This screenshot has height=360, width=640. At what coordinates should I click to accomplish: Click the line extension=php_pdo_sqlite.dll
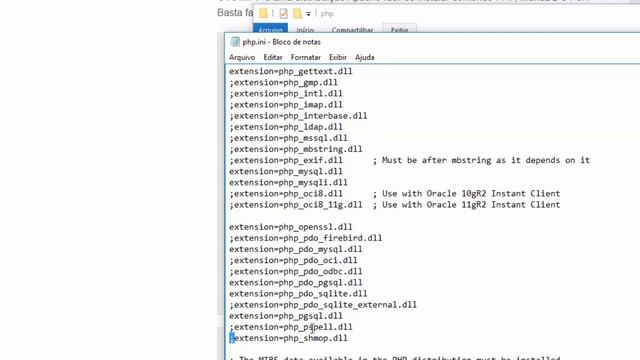click(x=298, y=294)
